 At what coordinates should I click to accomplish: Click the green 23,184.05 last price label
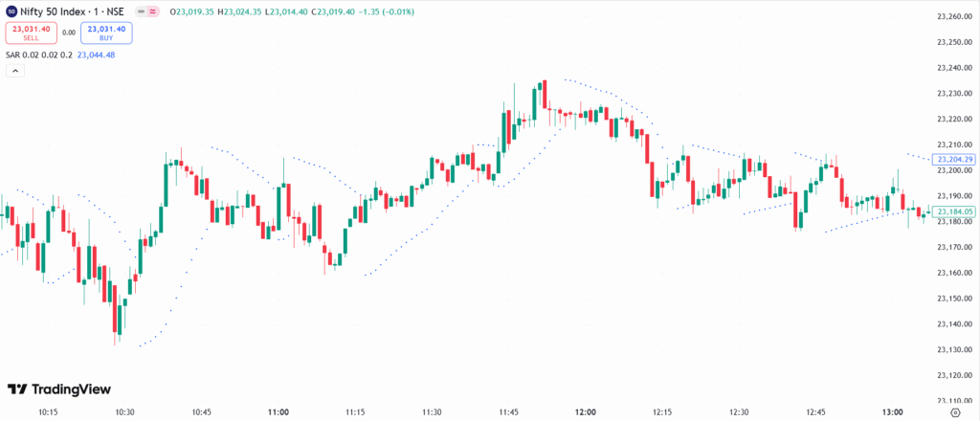pyautogui.click(x=955, y=211)
